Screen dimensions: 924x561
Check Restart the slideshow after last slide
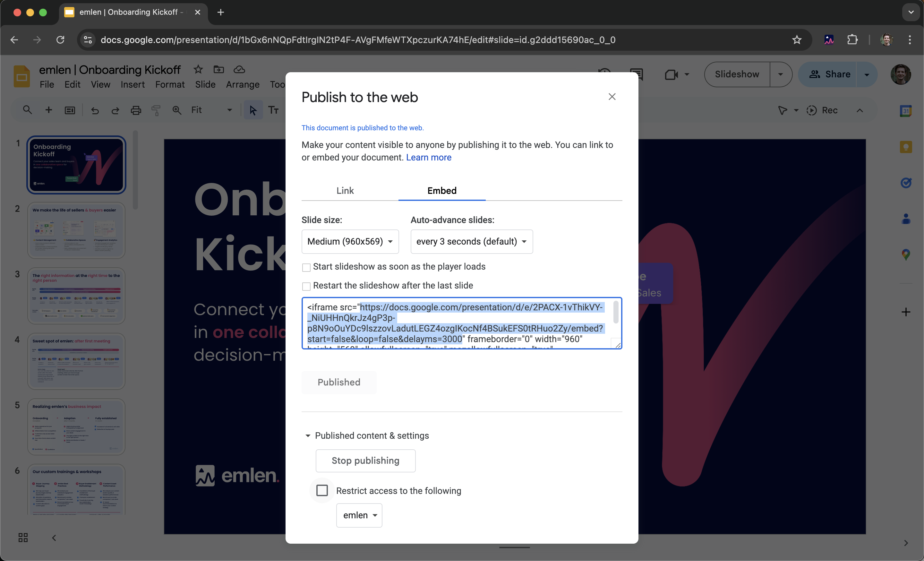[x=306, y=287]
